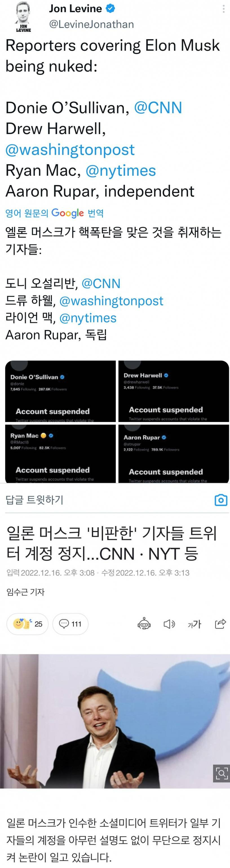Tap Jon Levine's profile avatar
This screenshot has height=868, width=230.
tap(23, 17)
